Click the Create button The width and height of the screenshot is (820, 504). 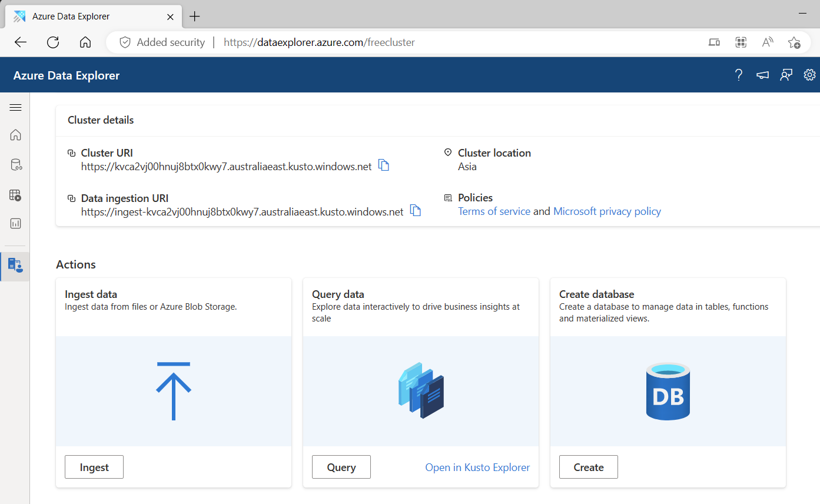[x=589, y=467]
